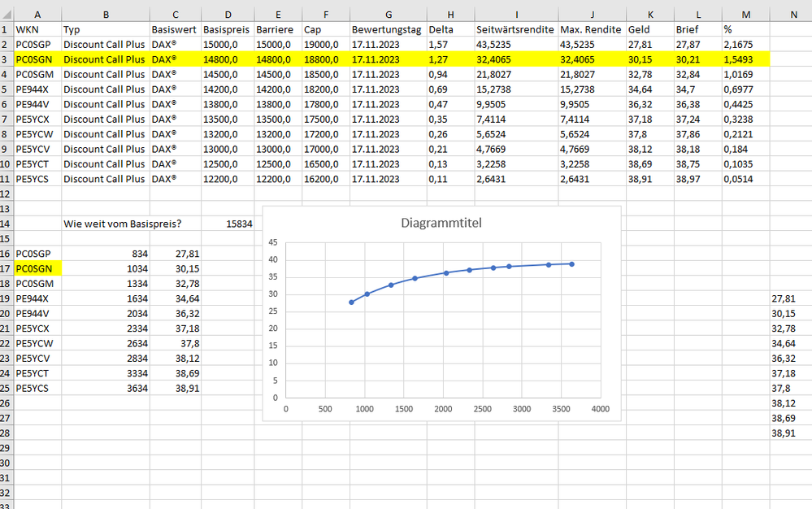
Task: Click rightmost data point on chart line
Action: point(572,263)
